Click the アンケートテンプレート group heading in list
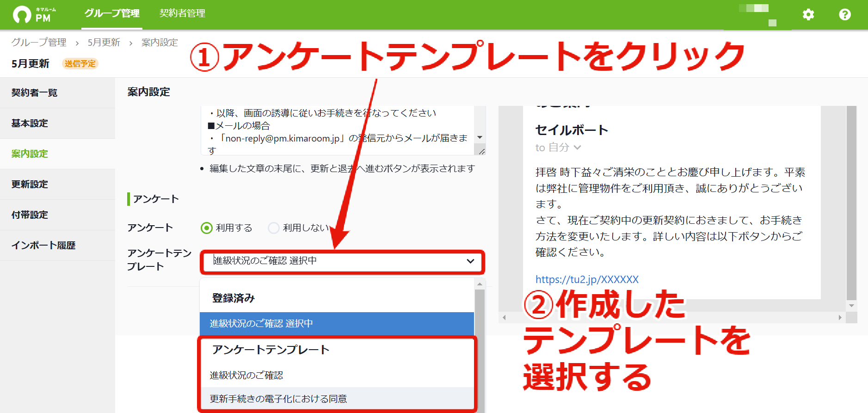This screenshot has width=868, height=413. point(271,350)
